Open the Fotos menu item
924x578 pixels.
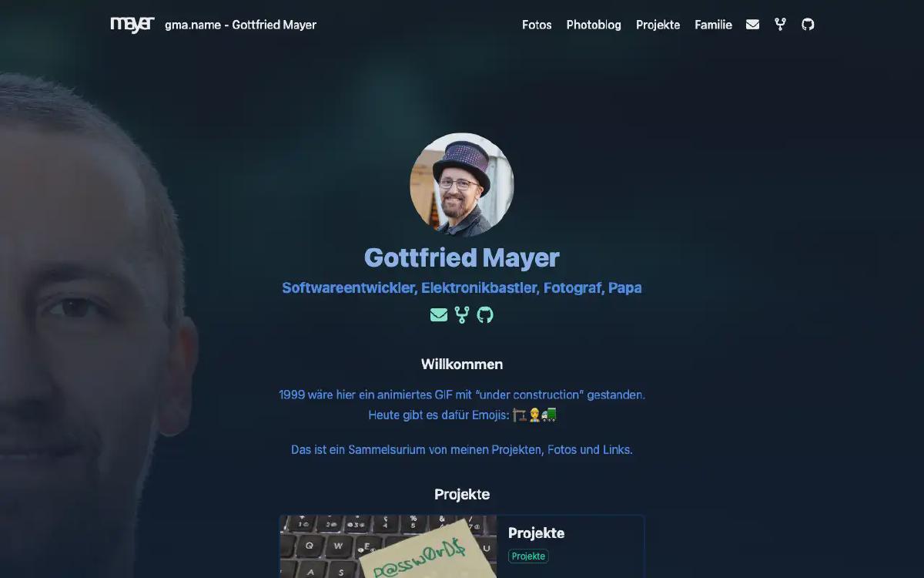point(537,25)
